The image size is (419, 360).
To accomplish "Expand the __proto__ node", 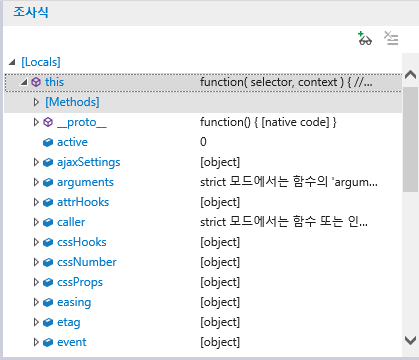I will [x=36, y=122].
